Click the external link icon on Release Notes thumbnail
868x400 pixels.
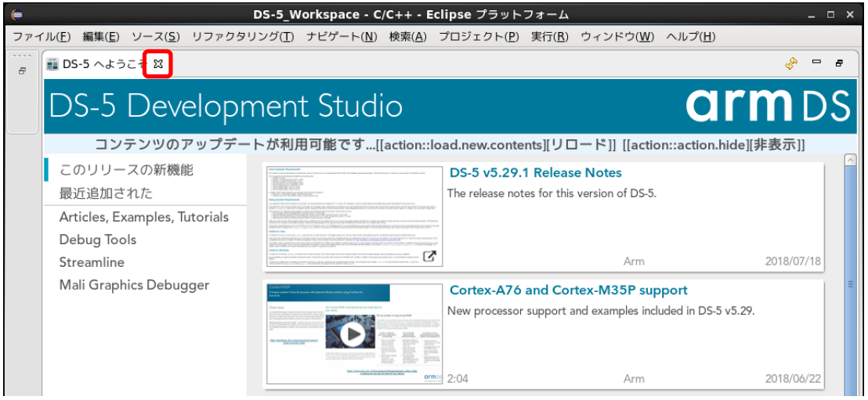point(429,257)
